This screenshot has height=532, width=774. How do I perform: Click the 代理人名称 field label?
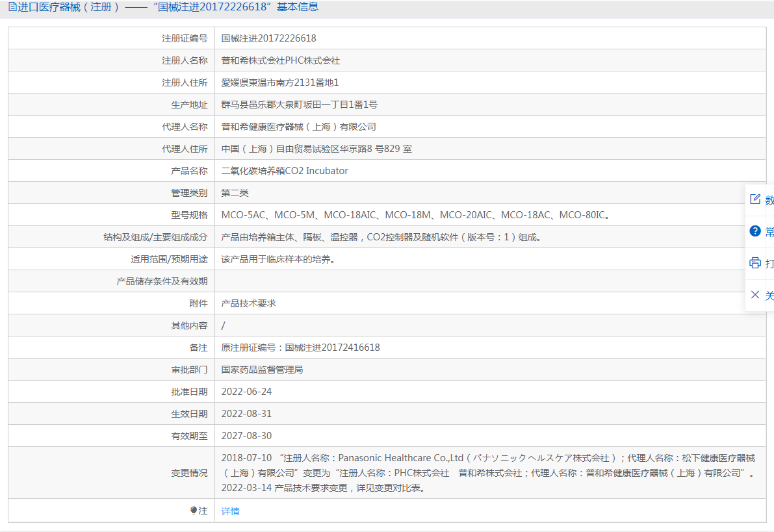(185, 127)
